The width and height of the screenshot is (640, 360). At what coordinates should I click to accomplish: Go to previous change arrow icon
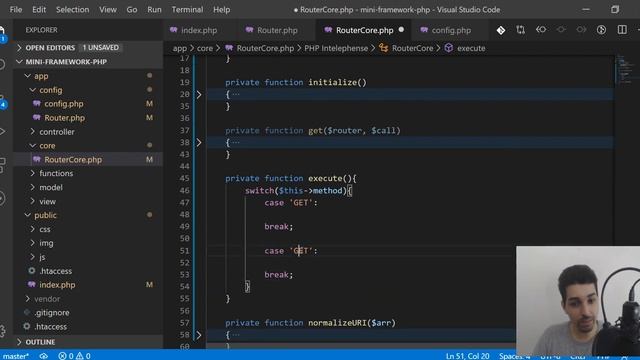[x=541, y=30]
